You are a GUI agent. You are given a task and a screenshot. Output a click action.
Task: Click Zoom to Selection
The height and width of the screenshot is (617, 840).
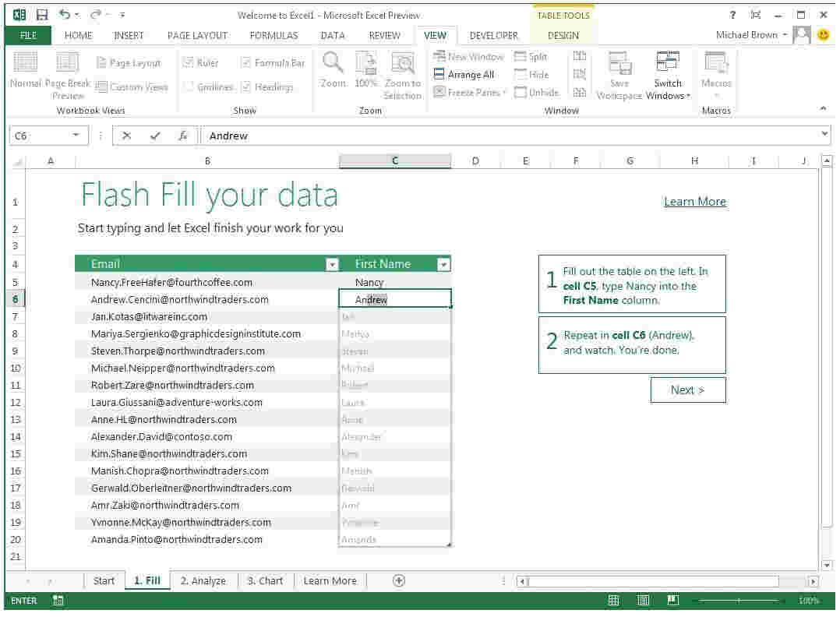tap(403, 76)
